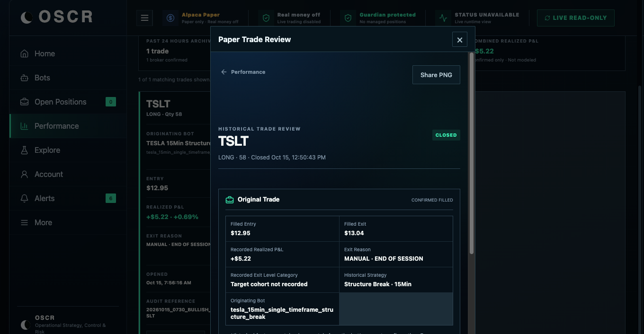Click the Filled Exit $13.04 cell
Viewport: 644px width, 334px height.
coord(396,229)
